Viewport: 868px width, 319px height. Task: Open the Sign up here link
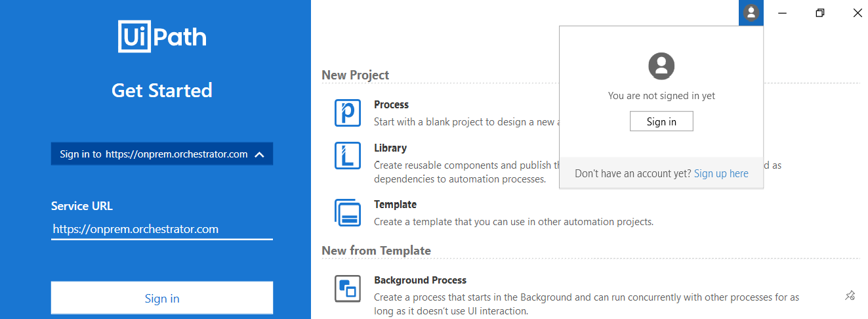point(721,174)
